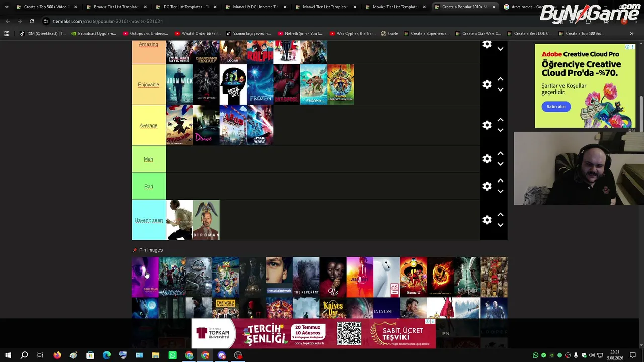This screenshot has width=644, height=362.
Task: Select the Big Hero 6 poster
Action: pyautogui.click(x=386, y=277)
